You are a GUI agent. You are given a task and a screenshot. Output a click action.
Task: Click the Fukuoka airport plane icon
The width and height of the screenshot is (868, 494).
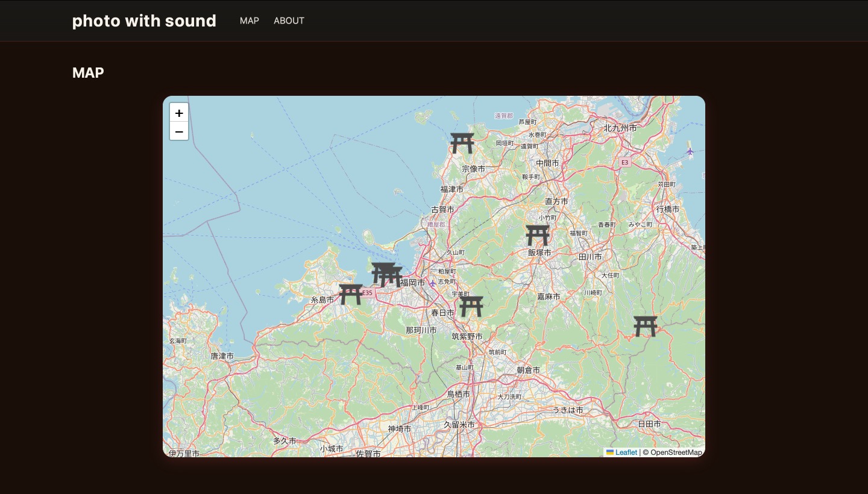click(432, 283)
